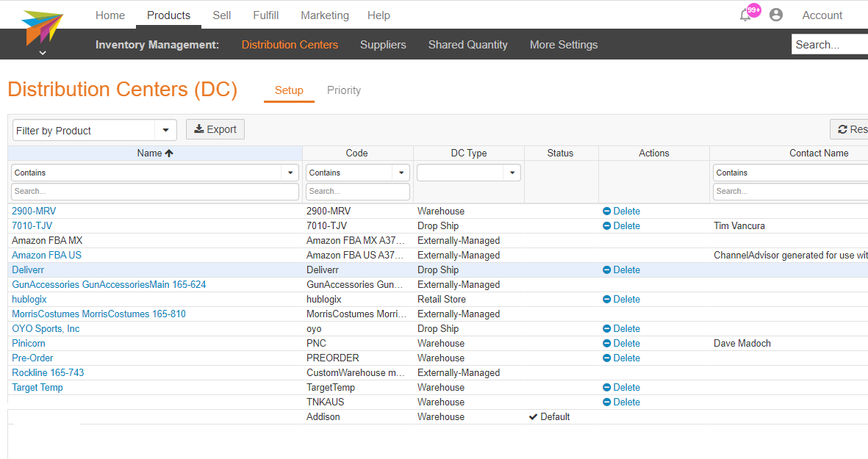
Task: Open the Sell menu
Action: click(221, 15)
